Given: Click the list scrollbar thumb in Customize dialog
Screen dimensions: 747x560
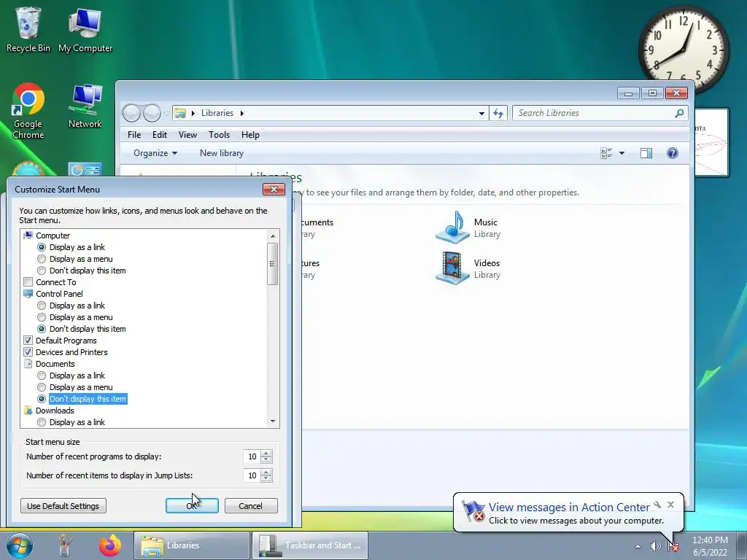Looking at the screenshot, I should [273, 264].
